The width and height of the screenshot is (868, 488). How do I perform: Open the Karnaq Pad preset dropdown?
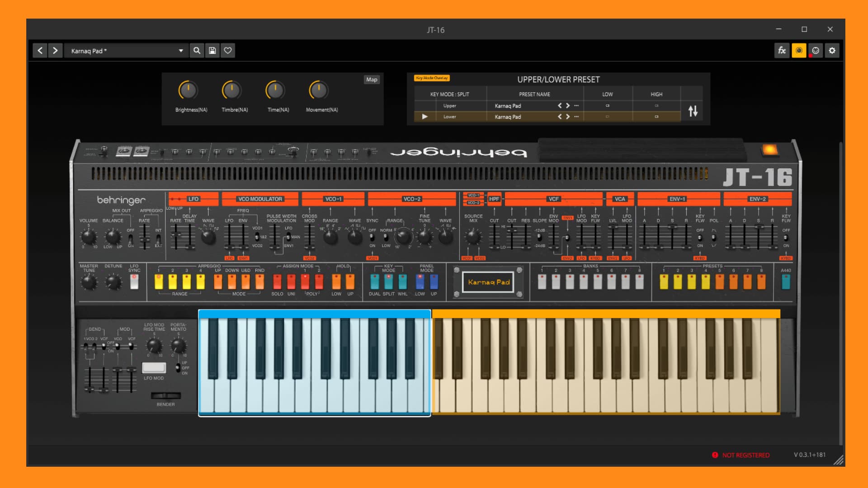[127, 51]
